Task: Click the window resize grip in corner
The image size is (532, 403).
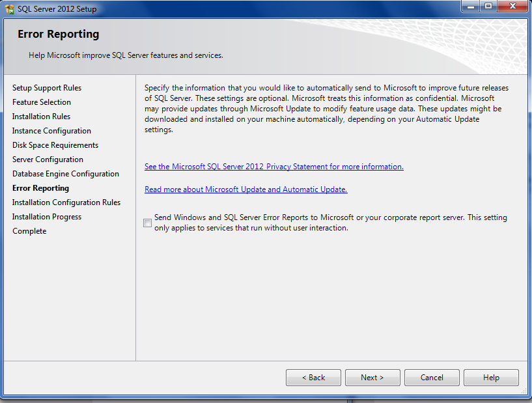Action: point(524,391)
